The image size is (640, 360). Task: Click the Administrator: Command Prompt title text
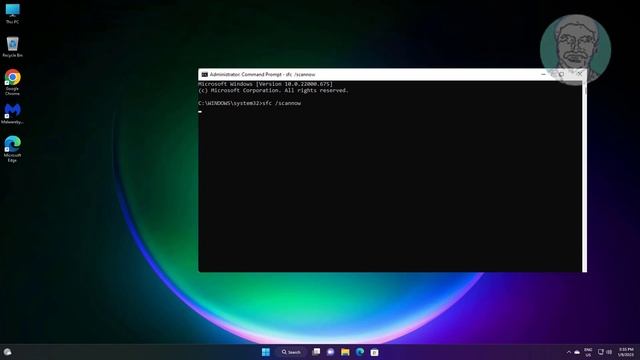click(262, 75)
